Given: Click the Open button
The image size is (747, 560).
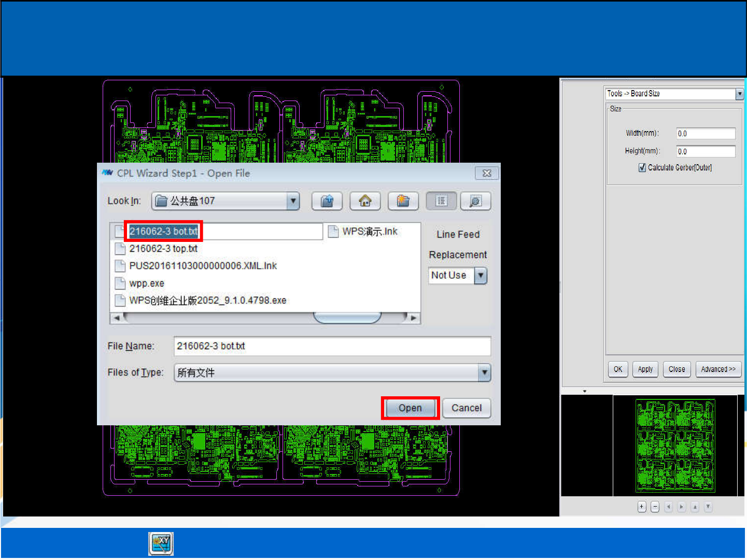Looking at the screenshot, I should (410, 408).
